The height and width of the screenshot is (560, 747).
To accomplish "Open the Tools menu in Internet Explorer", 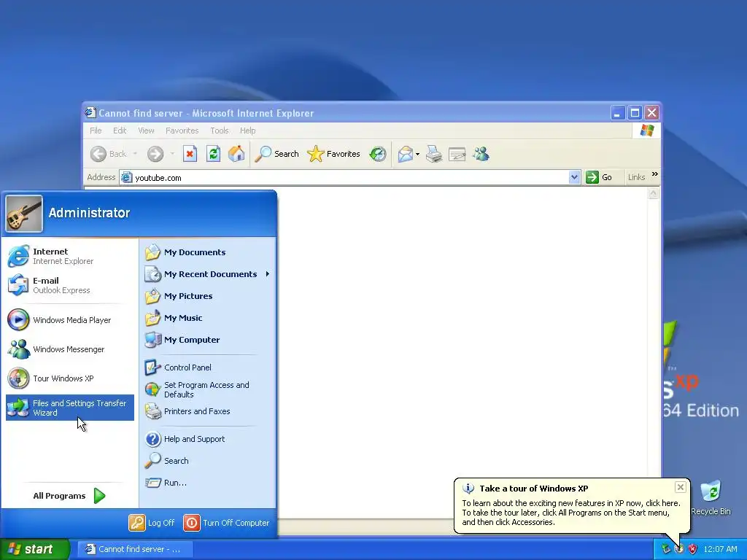I will coord(220,131).
